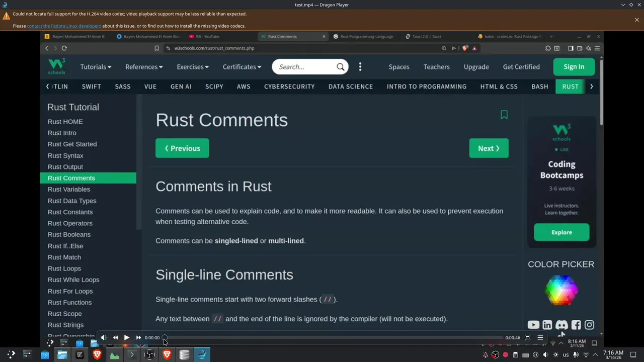Open screen brightness tray icon

click(555, 355)
